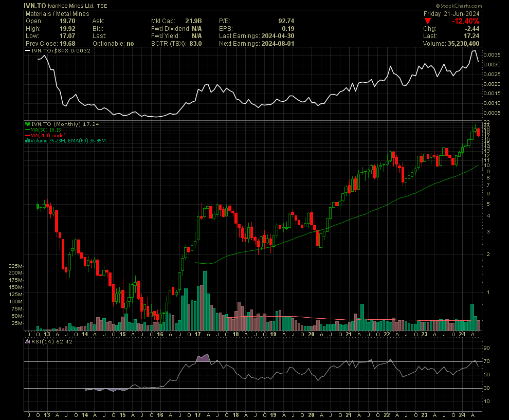Click the red down-arrow change indicator
The width and height of the screenshot is (509, 420).
(x=428, y=21)
